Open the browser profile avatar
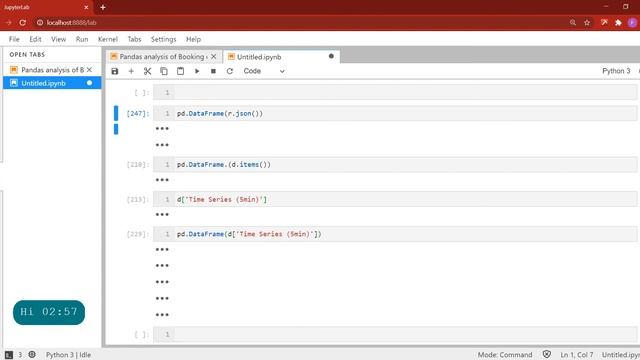The image size is (640, 360). click(632, 22)
